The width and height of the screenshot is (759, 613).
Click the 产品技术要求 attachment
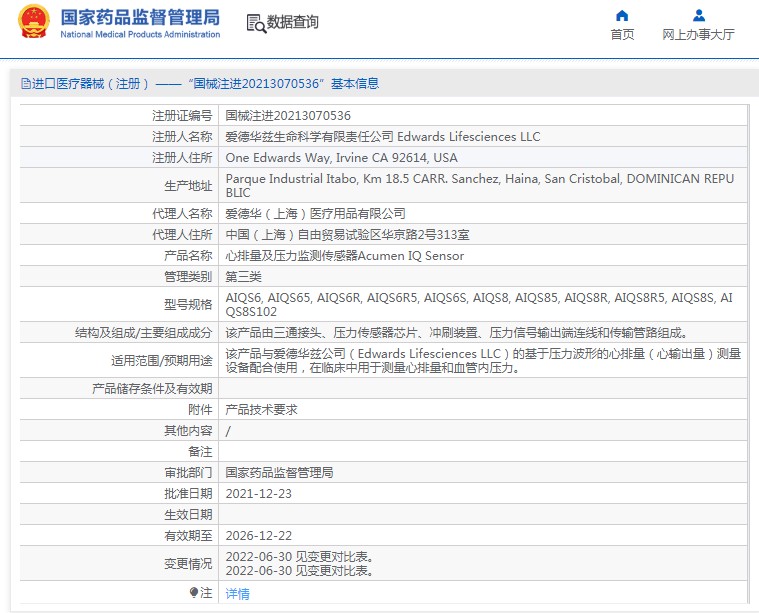tap(261, 410)
